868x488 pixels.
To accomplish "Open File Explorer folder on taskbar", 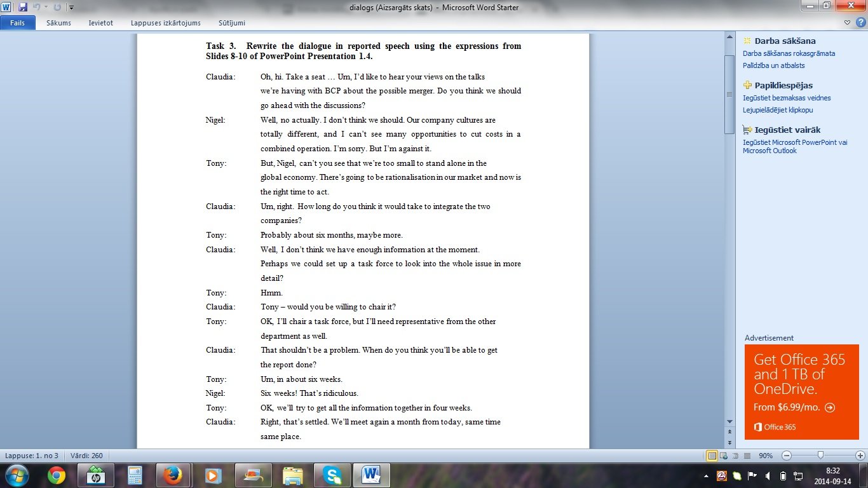I will (292, 475).
